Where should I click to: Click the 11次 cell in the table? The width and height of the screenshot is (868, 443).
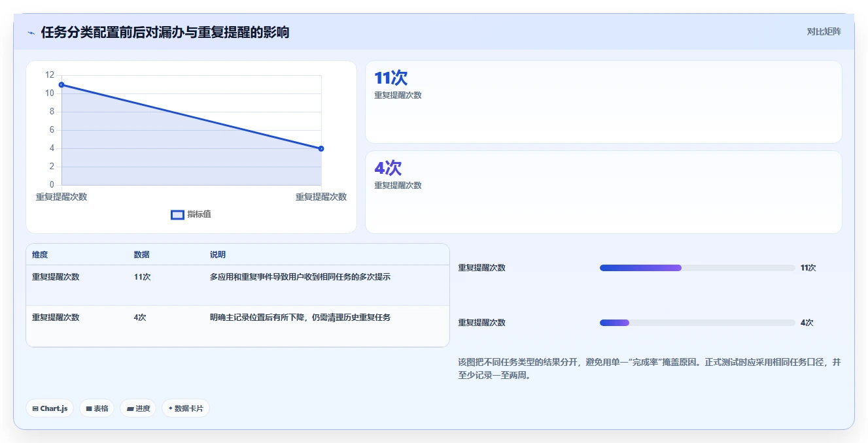click(143, 277)
